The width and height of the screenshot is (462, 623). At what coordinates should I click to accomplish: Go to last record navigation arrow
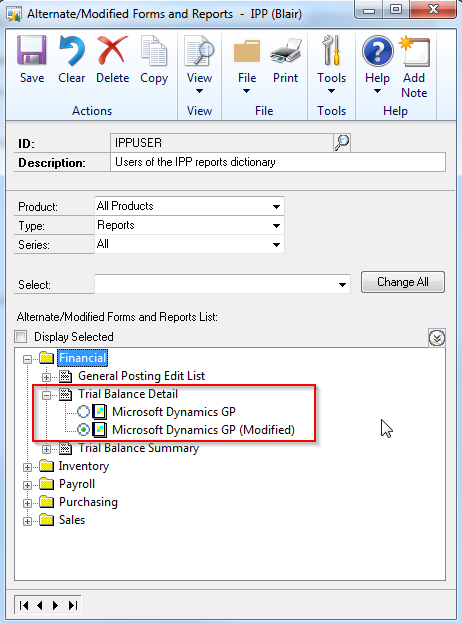pyautogui.click(x=72, y=605)
